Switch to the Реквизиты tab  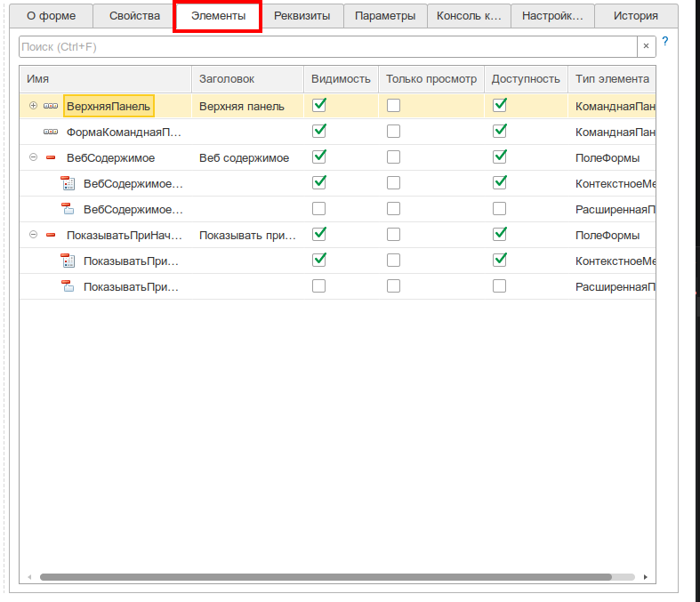tap(302, 16)
